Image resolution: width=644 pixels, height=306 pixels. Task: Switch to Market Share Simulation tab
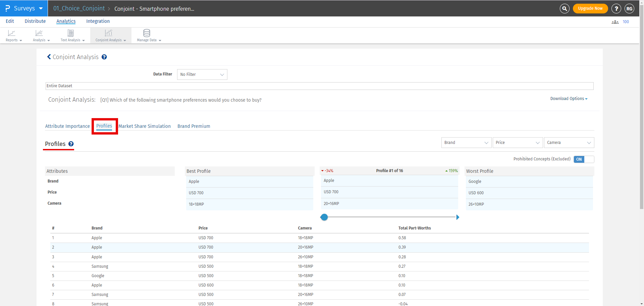coord(145,126)
